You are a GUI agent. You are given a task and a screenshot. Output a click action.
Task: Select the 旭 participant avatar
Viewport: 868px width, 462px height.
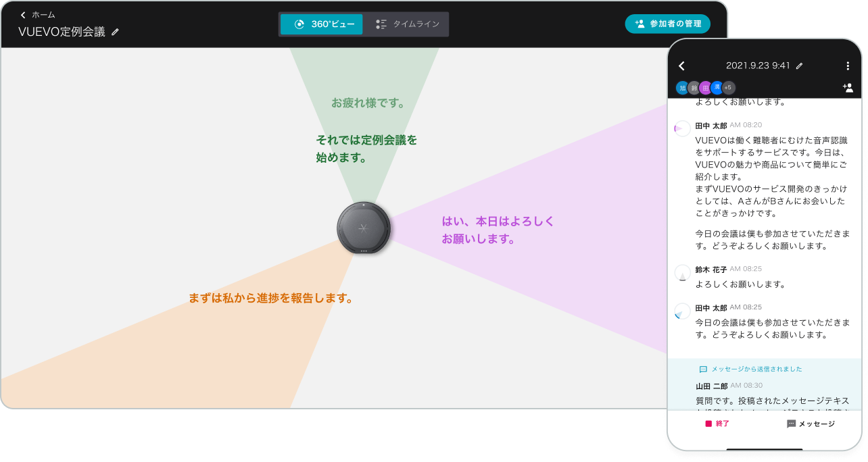click(x=683, y=88)
